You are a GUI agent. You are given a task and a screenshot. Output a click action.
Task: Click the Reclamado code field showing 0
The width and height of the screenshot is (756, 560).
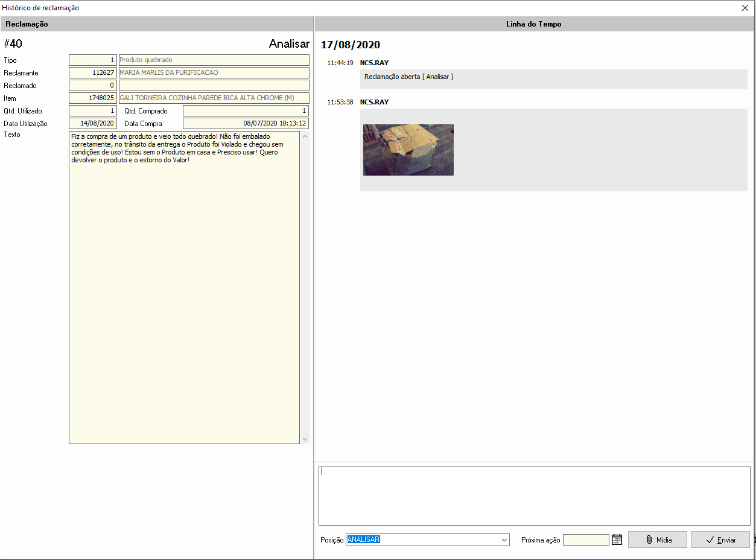point(93,86)
